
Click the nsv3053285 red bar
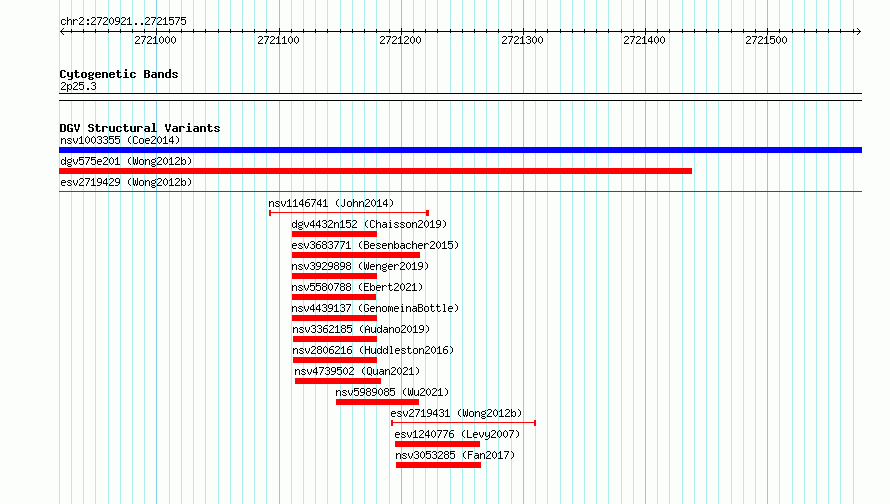point(438,465)
